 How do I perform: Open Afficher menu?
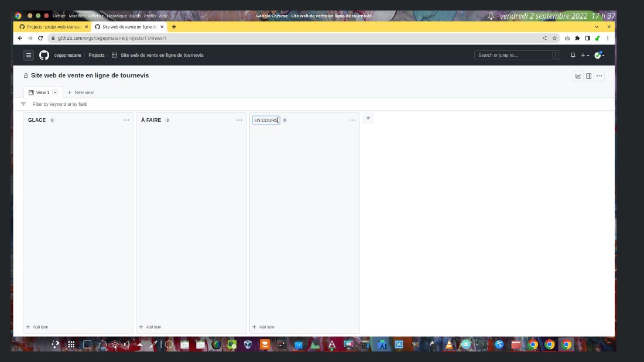click(x=95, y=16)
